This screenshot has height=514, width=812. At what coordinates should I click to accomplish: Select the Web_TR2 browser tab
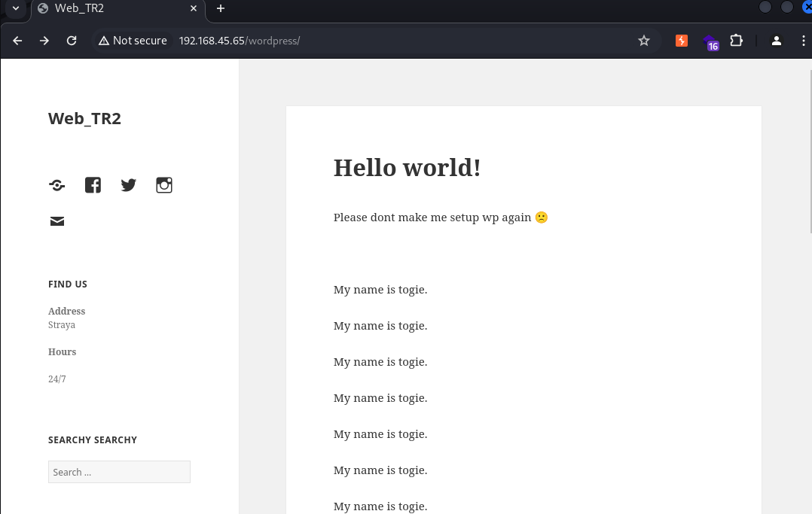coord(118,9)
